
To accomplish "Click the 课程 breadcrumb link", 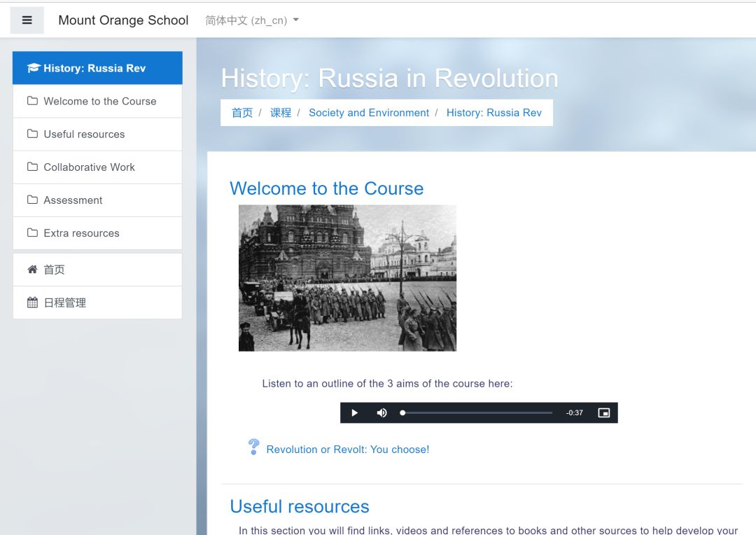I will click(281, 113).
